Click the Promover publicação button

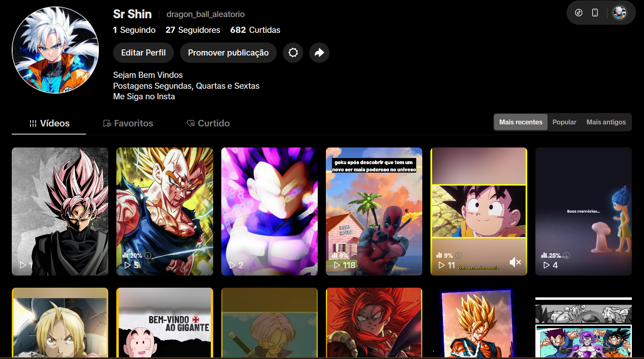pyautogui.click(x=228, y=53)
